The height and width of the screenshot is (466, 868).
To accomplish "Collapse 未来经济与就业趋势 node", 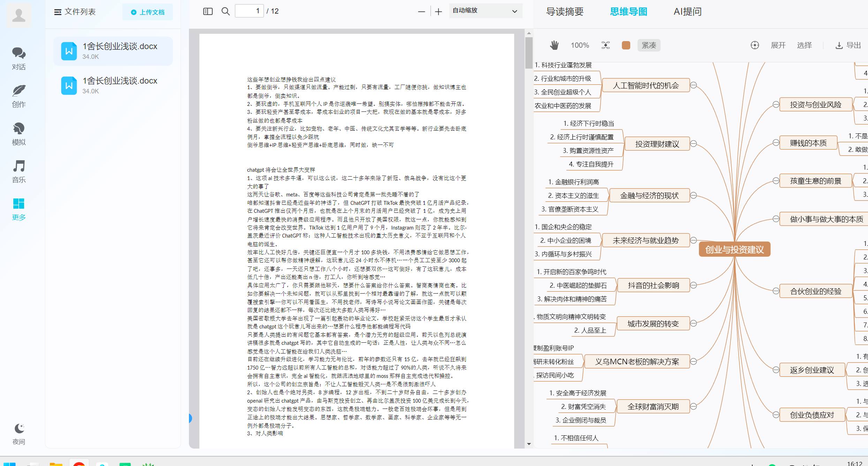I will [x=694, y=240].
